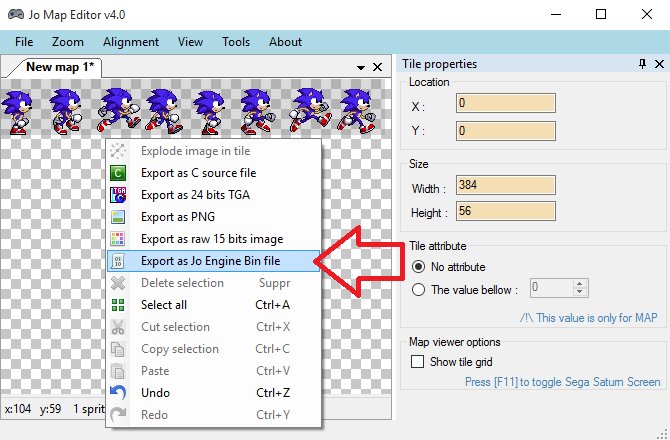Image resolution: width=670 pixels, height=440 pixels.
Task: Click the scissors Cut icon
Action: tap(118, 327)
